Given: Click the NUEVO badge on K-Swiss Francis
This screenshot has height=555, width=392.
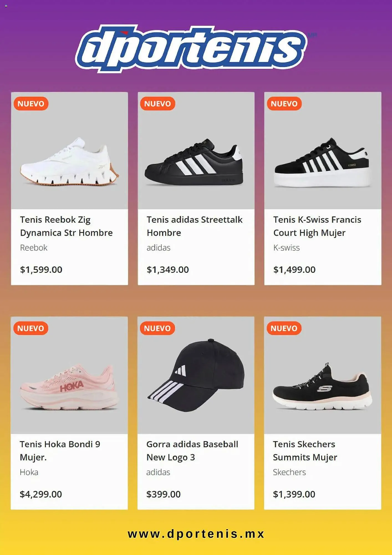Looking at the screenshot, I should pos(284,104).
